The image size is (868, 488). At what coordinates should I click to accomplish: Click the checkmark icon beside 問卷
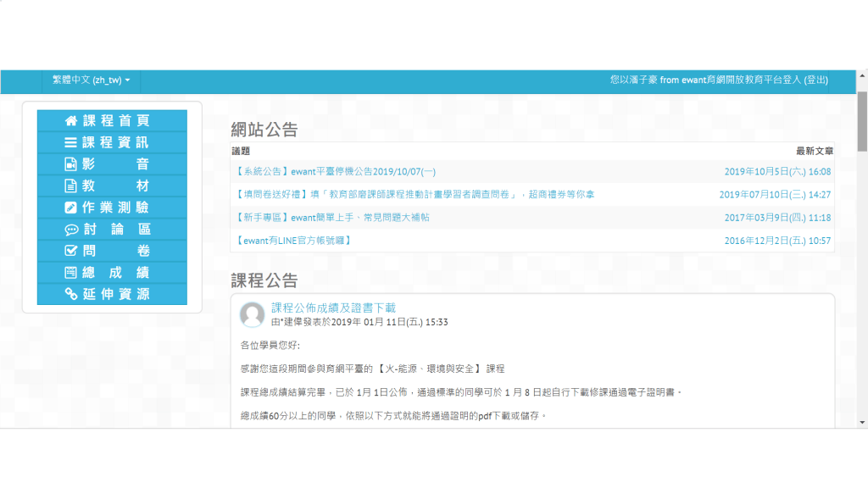pos(71,251)
